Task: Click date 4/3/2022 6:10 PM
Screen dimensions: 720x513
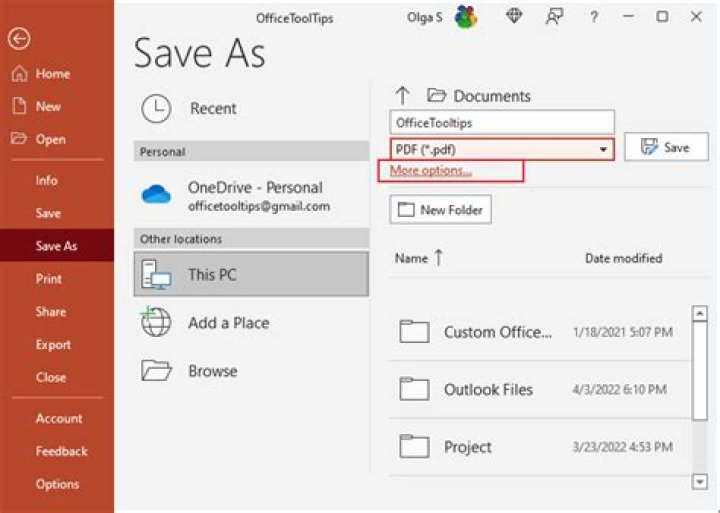Action: [619, 389]
